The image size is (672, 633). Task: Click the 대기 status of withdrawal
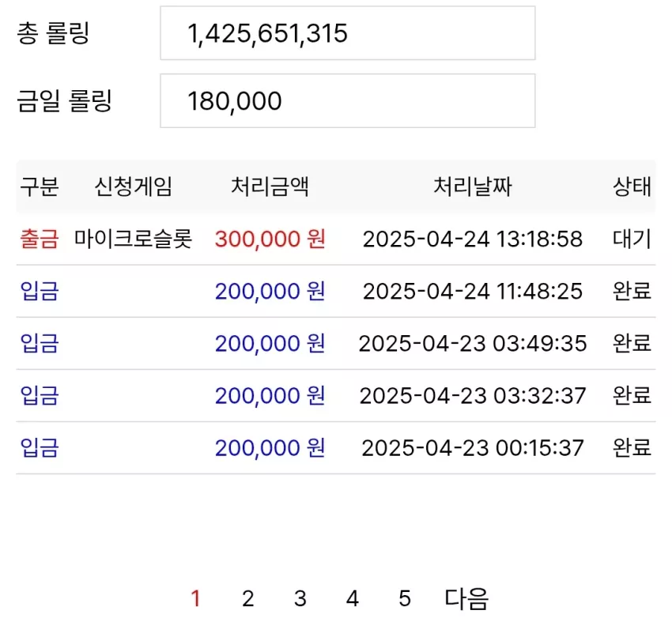[x=632, y=239]
